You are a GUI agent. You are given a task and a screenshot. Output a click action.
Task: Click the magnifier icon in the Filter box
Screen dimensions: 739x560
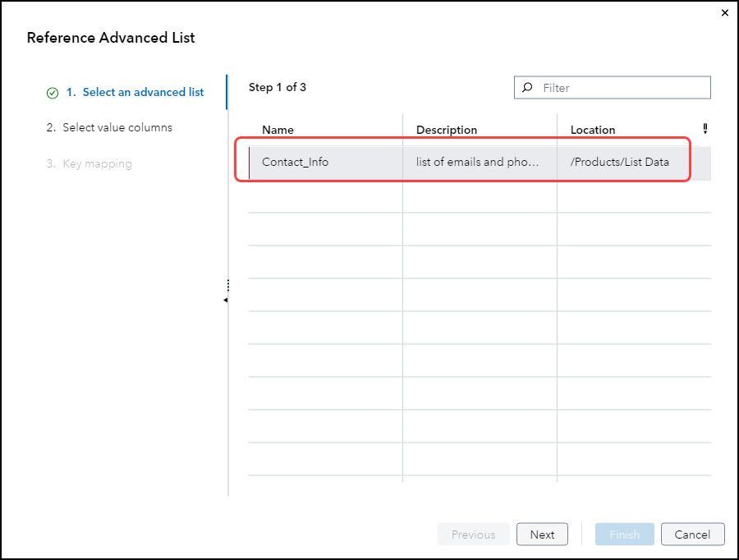tap(528, 88)
